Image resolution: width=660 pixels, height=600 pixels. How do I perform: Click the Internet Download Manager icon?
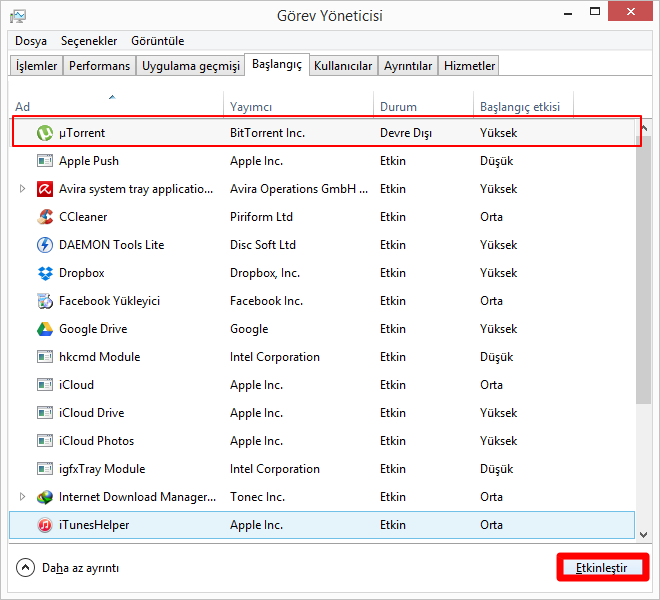click(45, 497)
